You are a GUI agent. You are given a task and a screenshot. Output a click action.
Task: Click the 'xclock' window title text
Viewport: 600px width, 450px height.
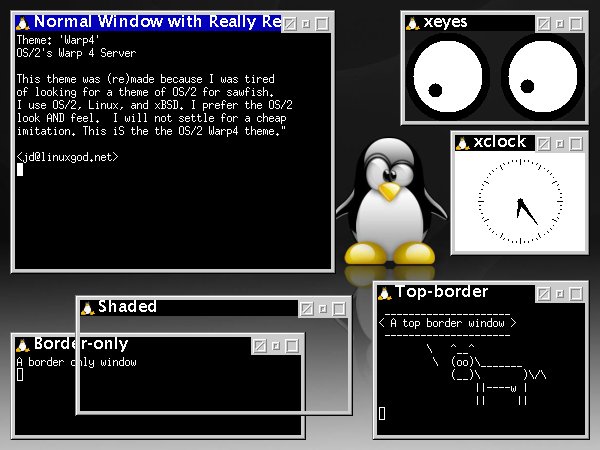point(500,142)
